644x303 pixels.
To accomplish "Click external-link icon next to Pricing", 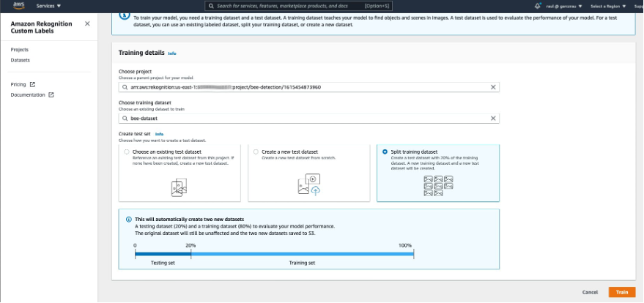I will pos(32,84).
